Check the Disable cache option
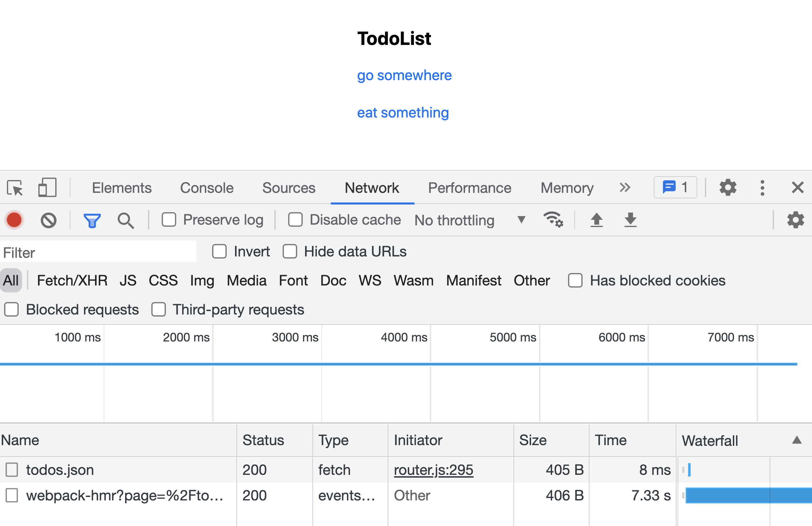Image resolution: width=812 pixels, height=526 pixels. click(x=295, y=220)
